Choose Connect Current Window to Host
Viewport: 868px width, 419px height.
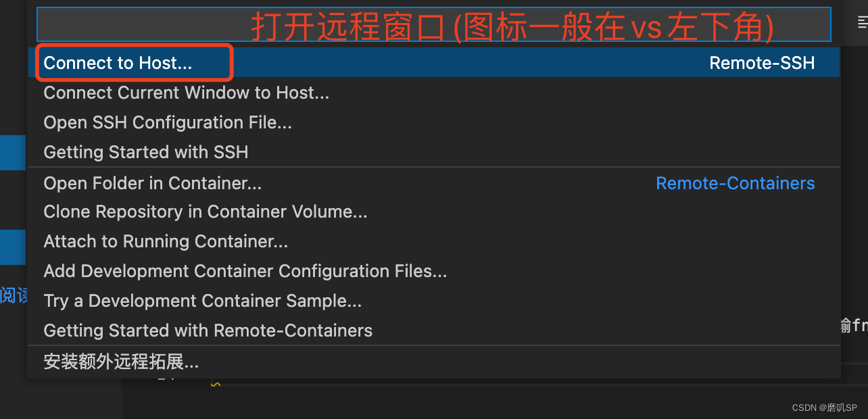[x=186, y=93]
